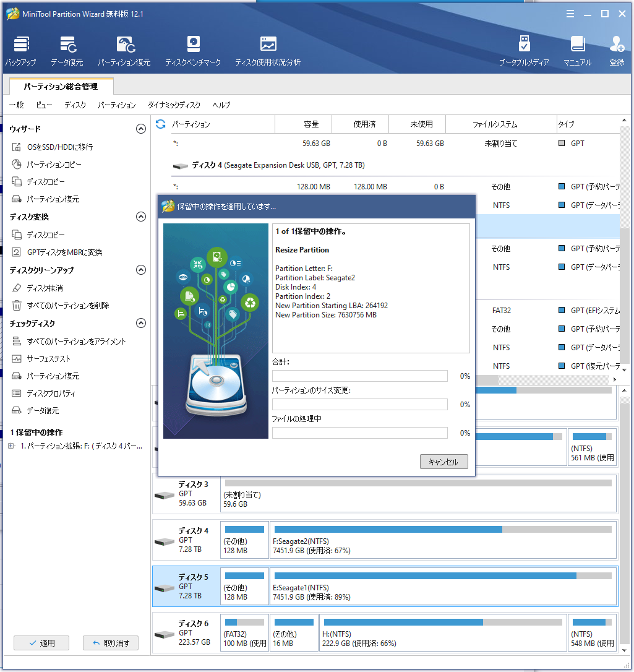
Task: Select ディスク 3 drive icon in disk map
Action: tap(165, 496)
